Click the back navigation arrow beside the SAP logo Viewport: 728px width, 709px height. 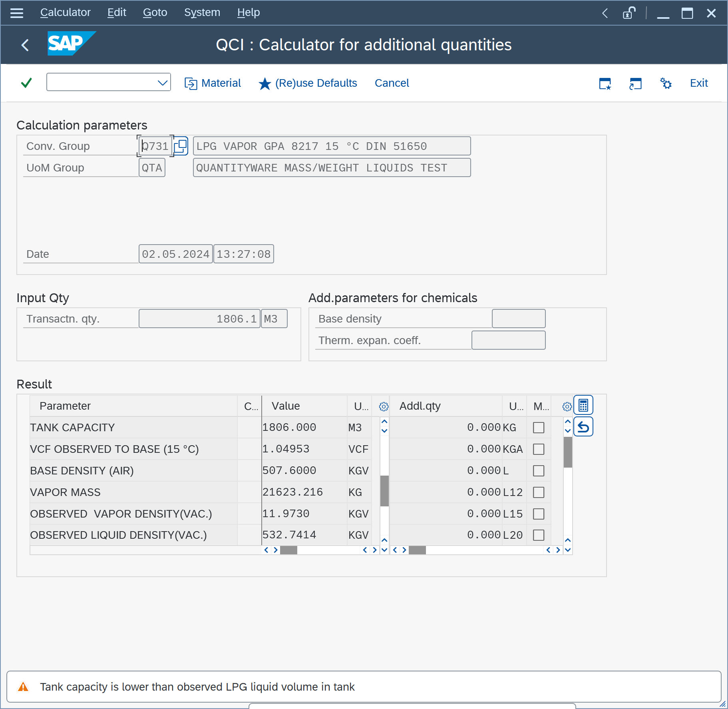click(x=25, y=45)
